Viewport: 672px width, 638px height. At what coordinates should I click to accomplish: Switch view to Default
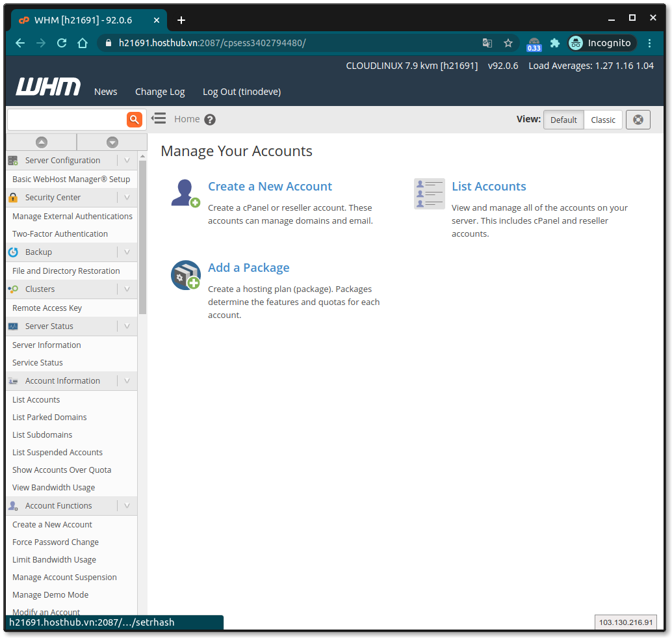tap(563, 120)
